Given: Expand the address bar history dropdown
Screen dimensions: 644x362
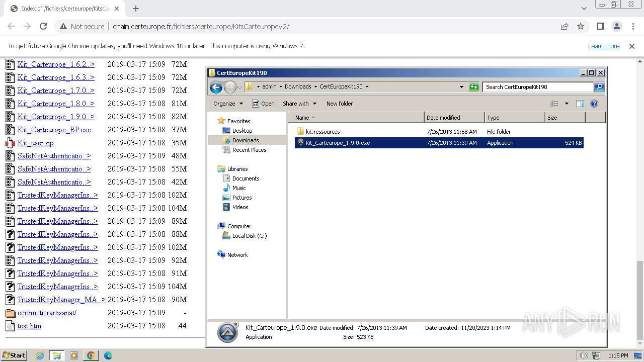Looking at the screenshot, I should (x=461, y=87).
